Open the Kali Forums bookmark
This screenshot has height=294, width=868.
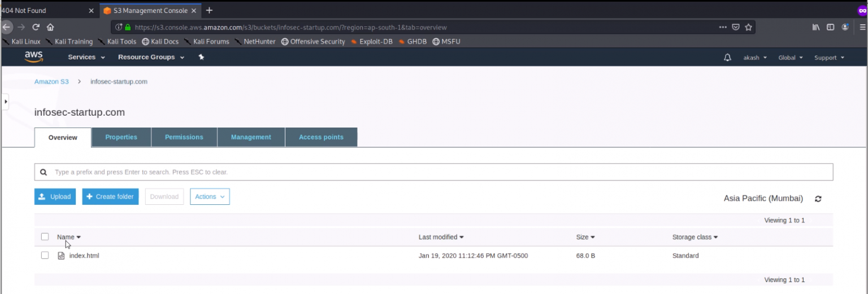(207, 41)
